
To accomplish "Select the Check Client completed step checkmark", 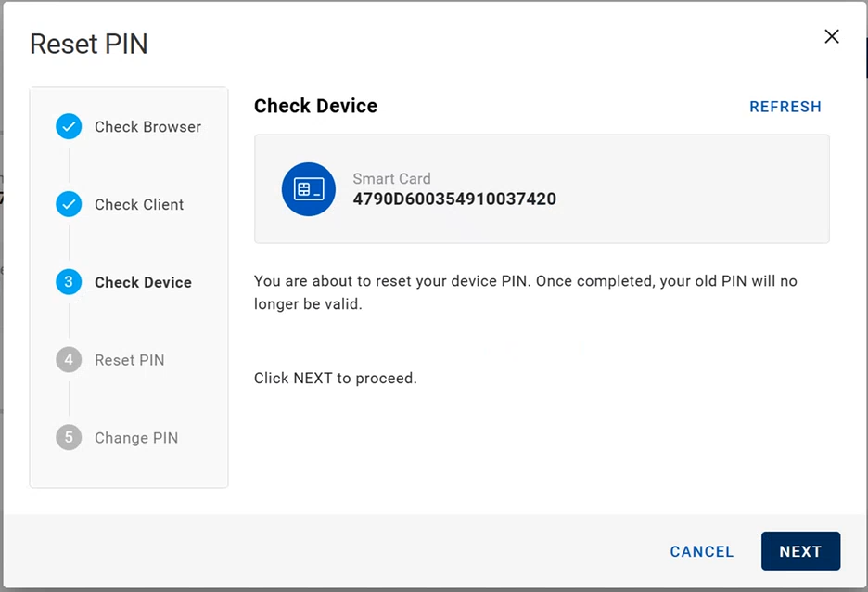I will [x=69, y=204].
